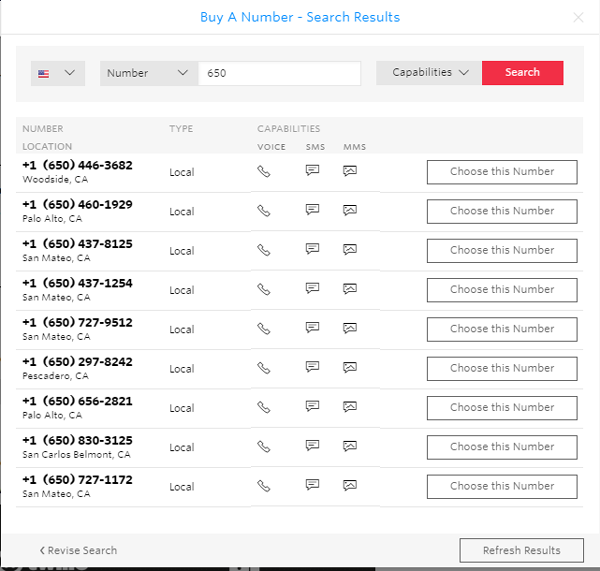Screen dimensions: 600x571
Task: Choose the San Carlos Belmont number
Action: (x=502, y=447)
